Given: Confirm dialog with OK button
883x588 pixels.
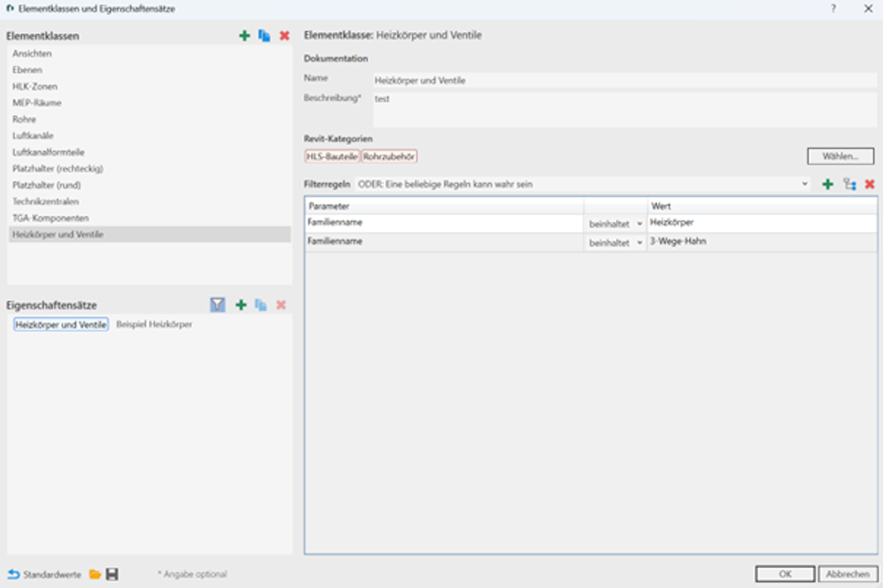Looking at the screenshot, I should (785, 574).
